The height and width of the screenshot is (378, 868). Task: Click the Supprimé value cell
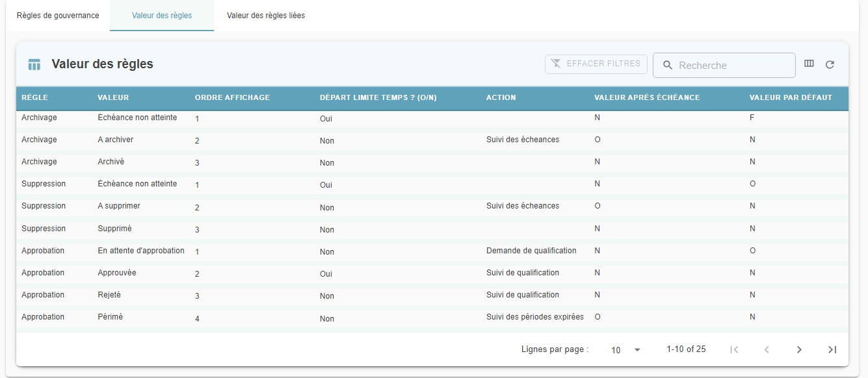[114, 229]
